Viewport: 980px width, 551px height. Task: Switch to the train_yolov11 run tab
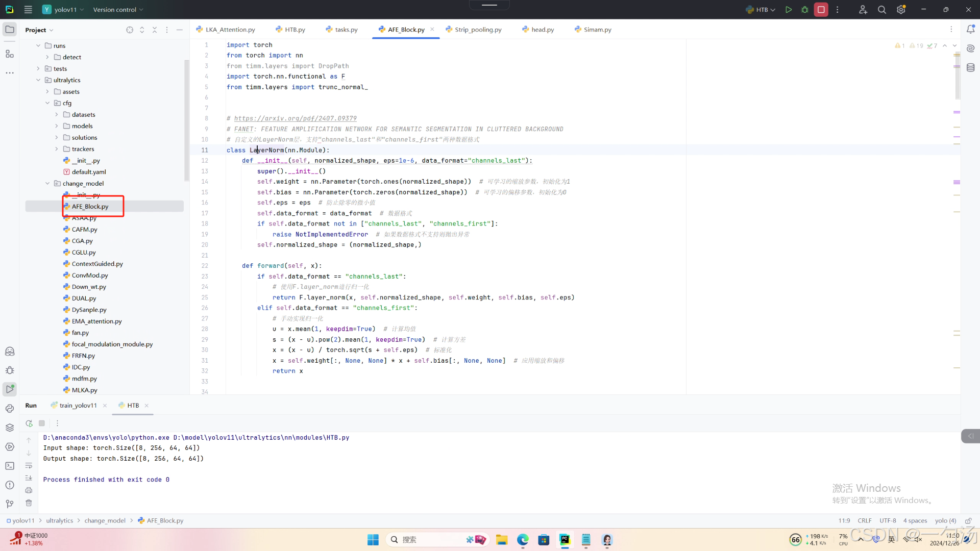(78, 406)
